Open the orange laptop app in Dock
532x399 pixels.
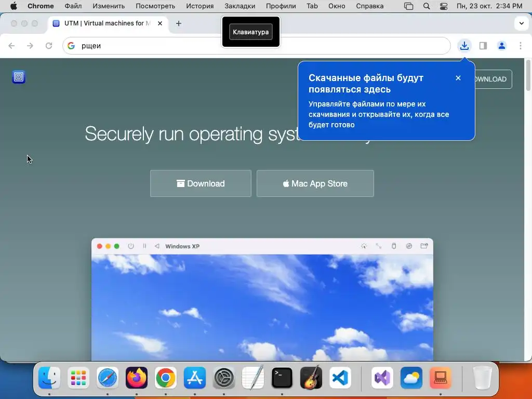point(441,378)
